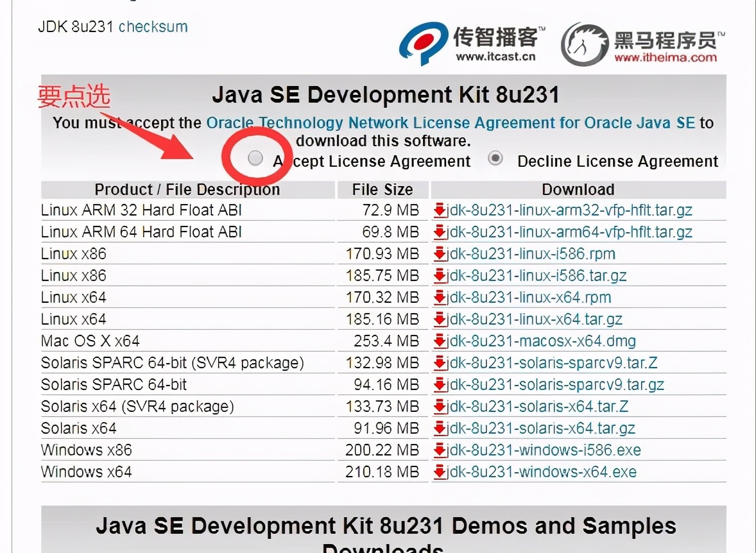
Task: Click the download icon for jdk-8u231-linux-arm32-vfp-hflt.tar.gz
Action: (440, 210)
